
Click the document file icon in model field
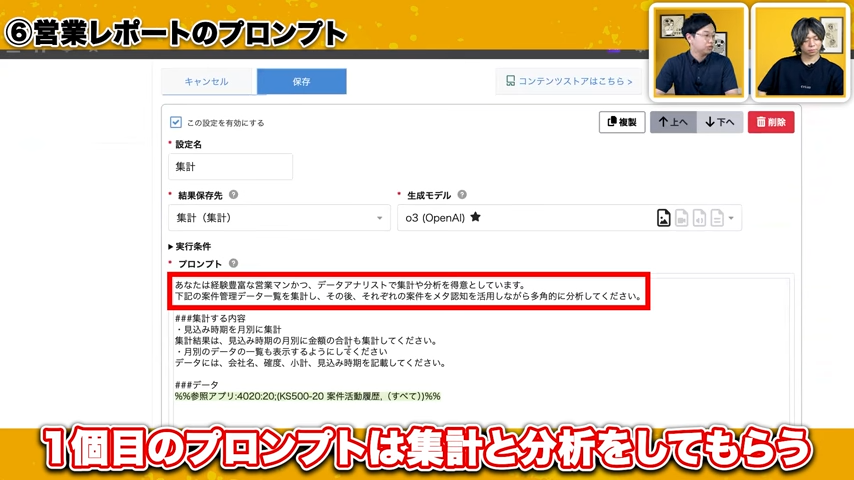pyautogui.click(x=717, y=218)
